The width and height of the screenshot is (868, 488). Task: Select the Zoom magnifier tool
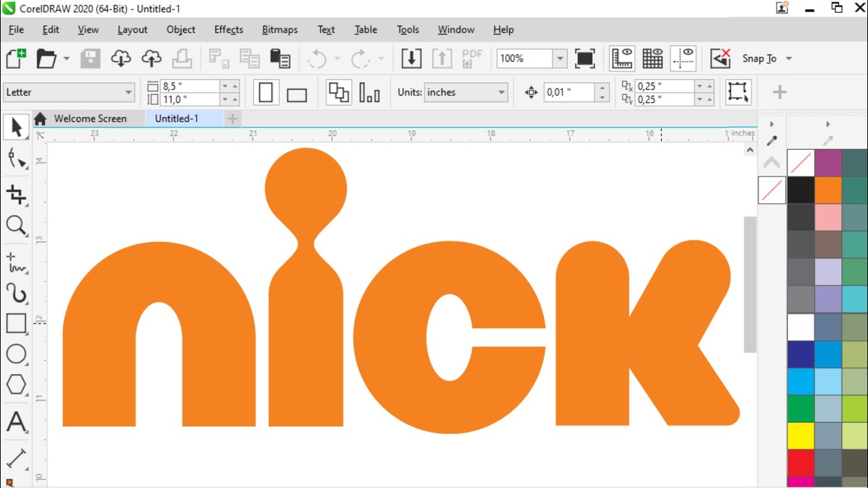tap(16, 225)
